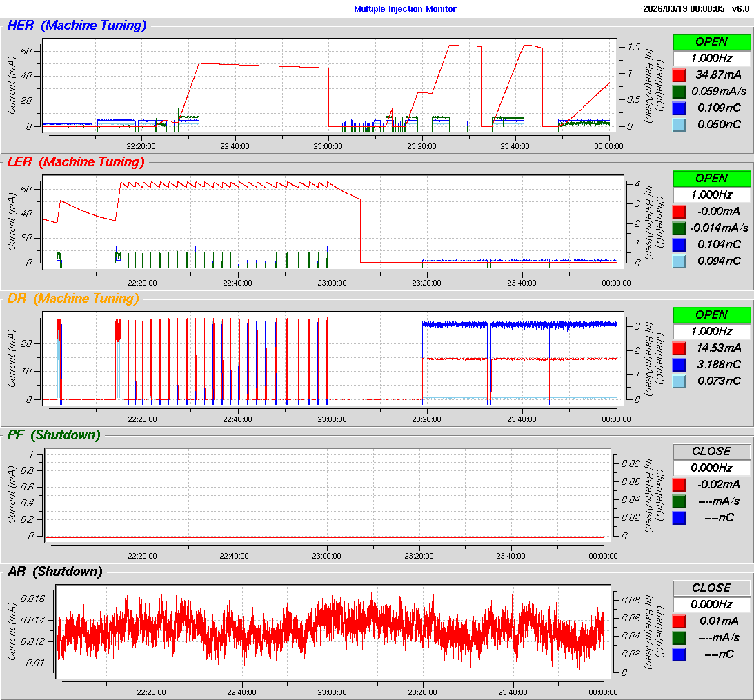754x700 pixels.
Task: Click the DR OPEN status button
Action: click(x=711, y=314)
